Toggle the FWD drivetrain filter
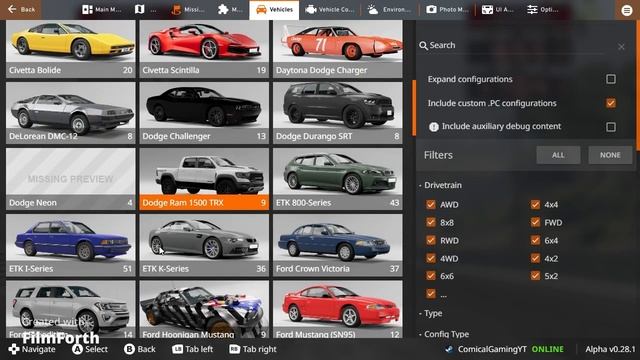Image resolution: width=640 pixels, height=360 pixels. tap(535, 222)
